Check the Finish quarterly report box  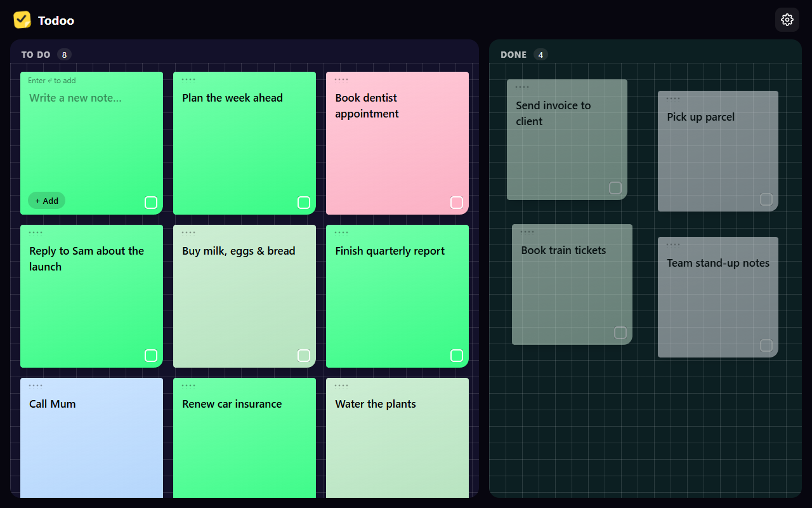[457, 356]
